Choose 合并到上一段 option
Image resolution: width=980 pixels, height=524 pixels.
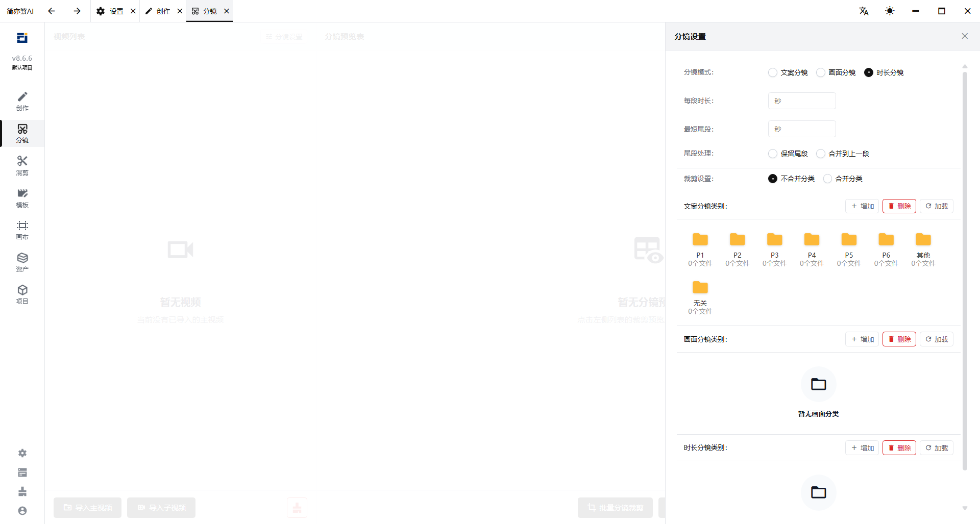click(x=821, y=154)
